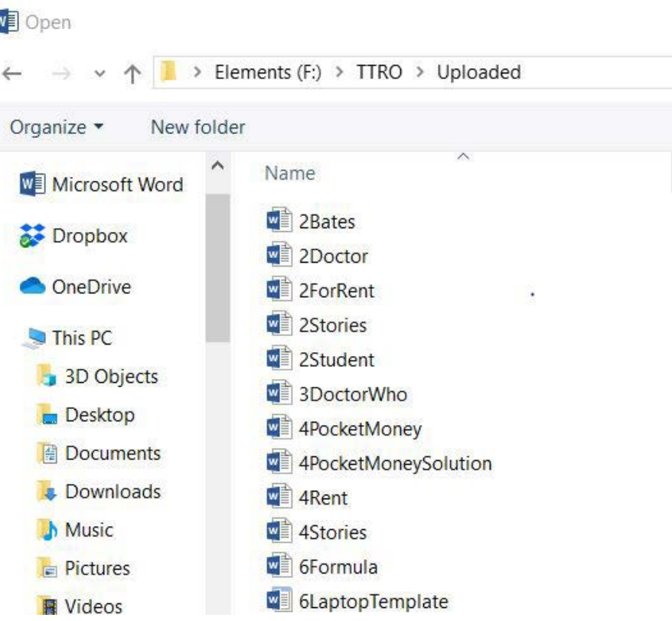Viewport: 672px width, 621px height.
Task: Click the Dropbox logo icon
Action: [31, 235]
